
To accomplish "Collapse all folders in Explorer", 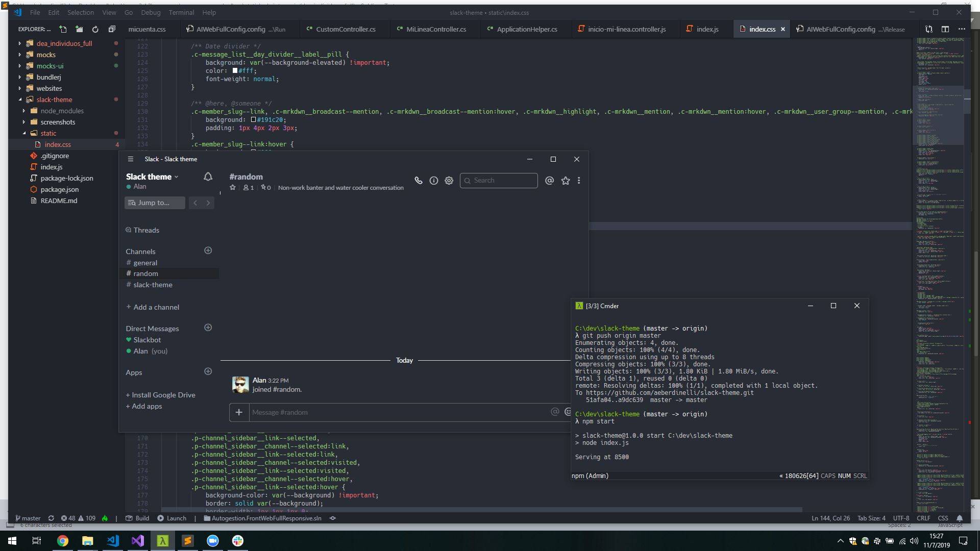I will tap(112, 29).
